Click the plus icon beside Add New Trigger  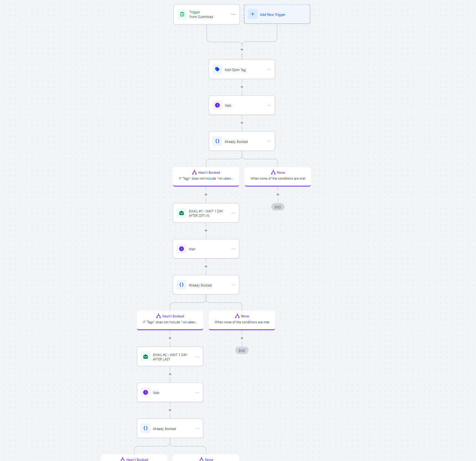pos(252,14)
